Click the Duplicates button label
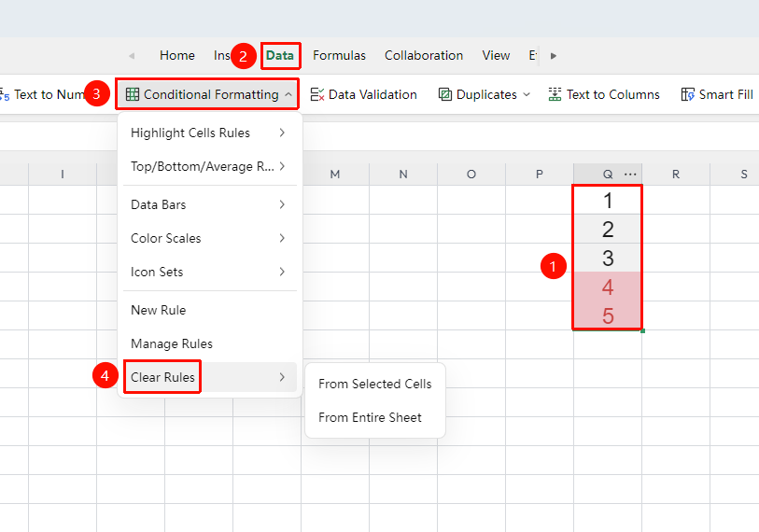759x532 pixels. tap(486, 94)
